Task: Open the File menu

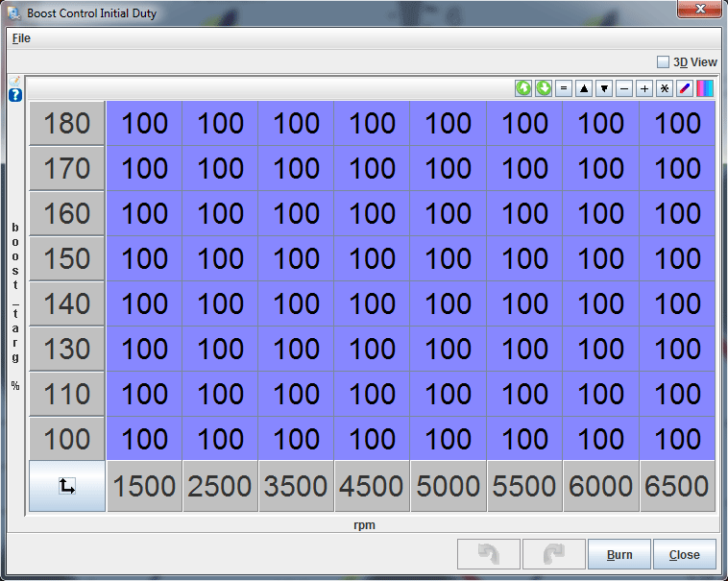Action: [x=21, y=38]
